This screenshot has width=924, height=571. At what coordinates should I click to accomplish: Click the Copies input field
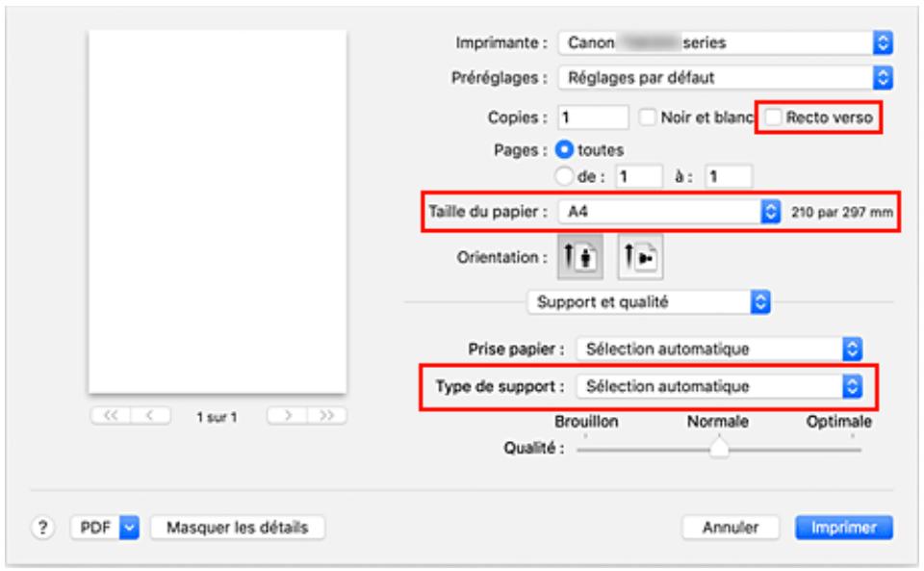(x=593, y=117)
